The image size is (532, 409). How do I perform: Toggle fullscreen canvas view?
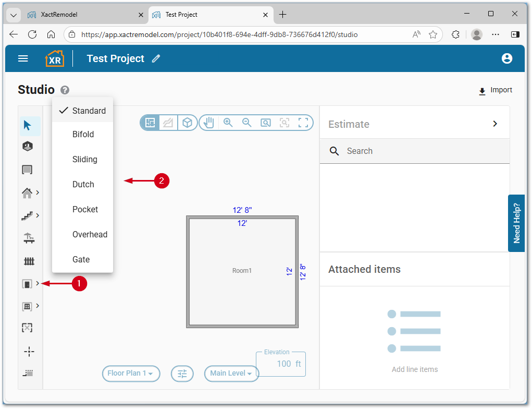pyautogui.click(x=303, y=122)
